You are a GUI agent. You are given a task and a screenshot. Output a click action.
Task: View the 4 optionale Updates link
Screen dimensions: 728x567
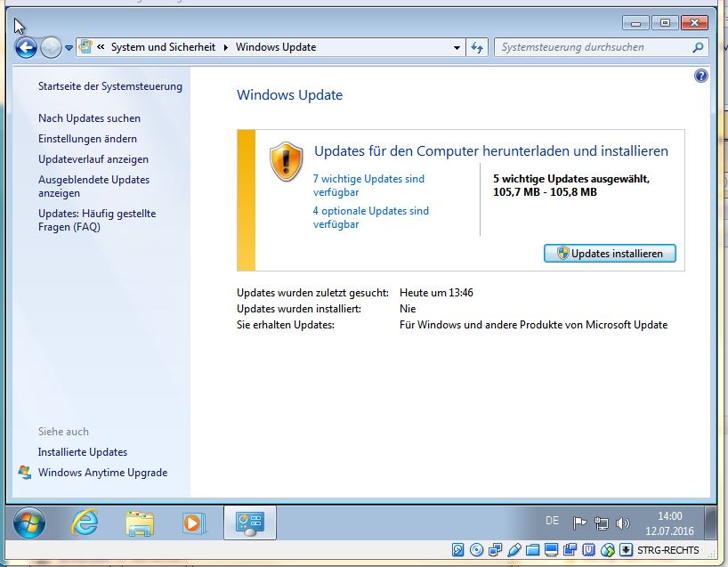(x=371, y=217)
